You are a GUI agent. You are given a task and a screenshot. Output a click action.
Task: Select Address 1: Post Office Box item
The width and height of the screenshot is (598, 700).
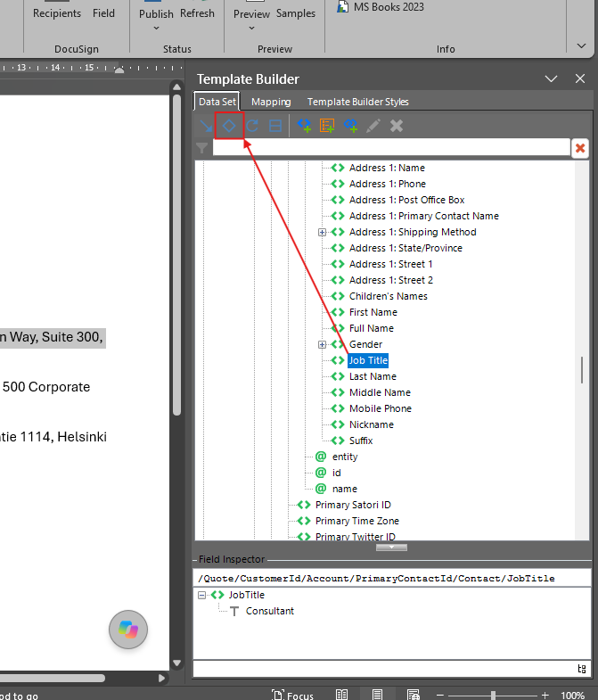click(x=406, y=200)
